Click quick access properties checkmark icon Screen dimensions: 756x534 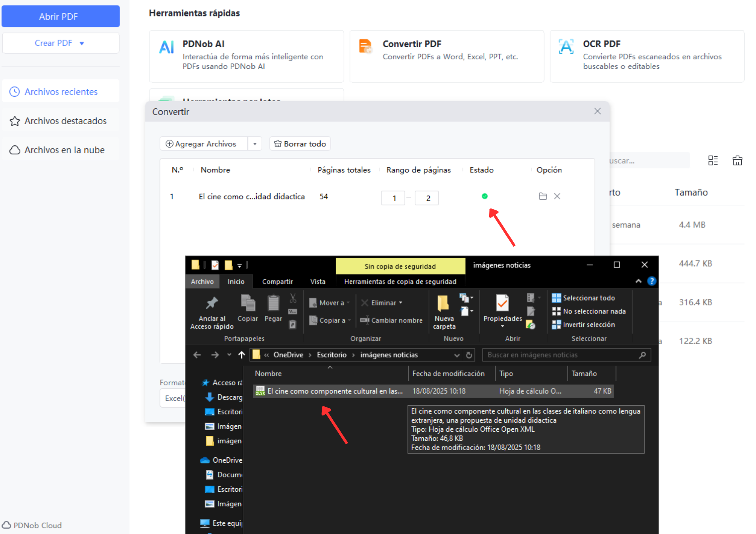coord(215,265)
